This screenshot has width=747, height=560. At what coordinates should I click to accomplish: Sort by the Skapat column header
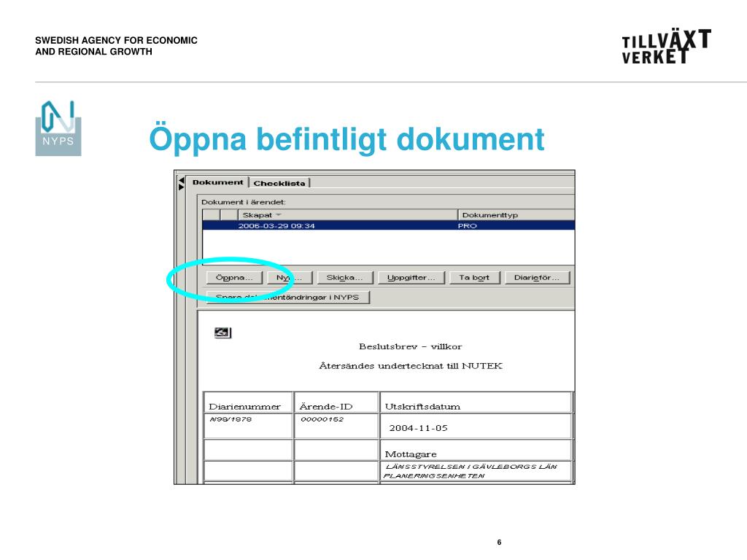tap(347, 215)
